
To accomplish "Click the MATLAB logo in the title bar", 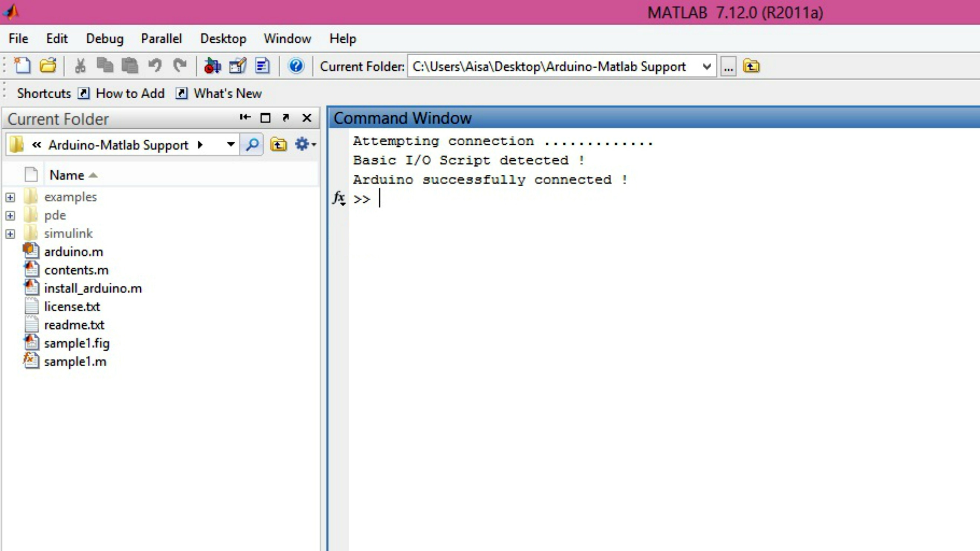I will click(x=11, y=12).
